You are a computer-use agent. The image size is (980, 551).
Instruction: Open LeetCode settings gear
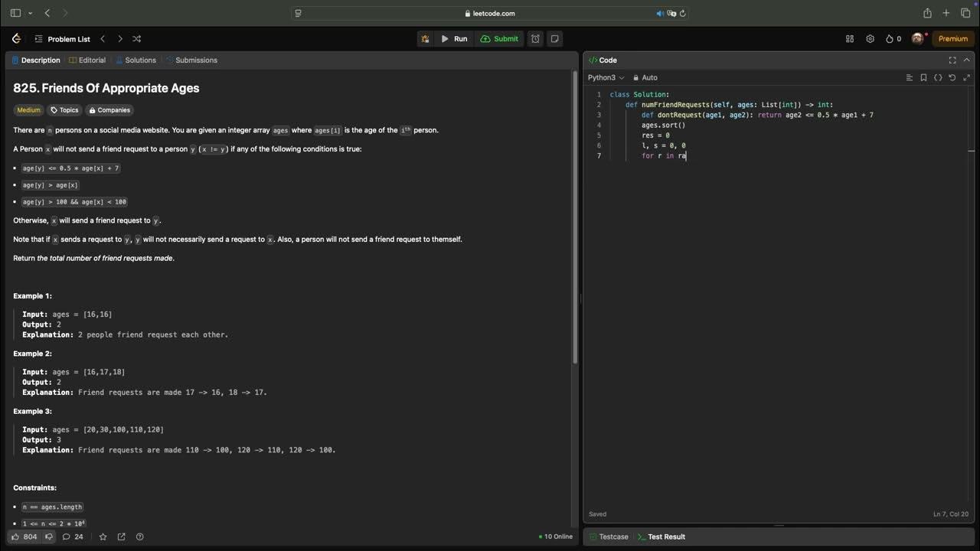[x=870, y=39]
